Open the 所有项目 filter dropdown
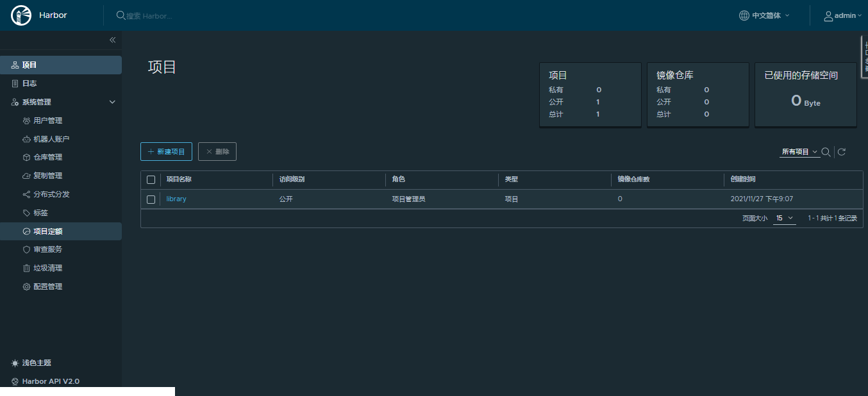This screenshot has width=868, height=396. pos(799,152)
